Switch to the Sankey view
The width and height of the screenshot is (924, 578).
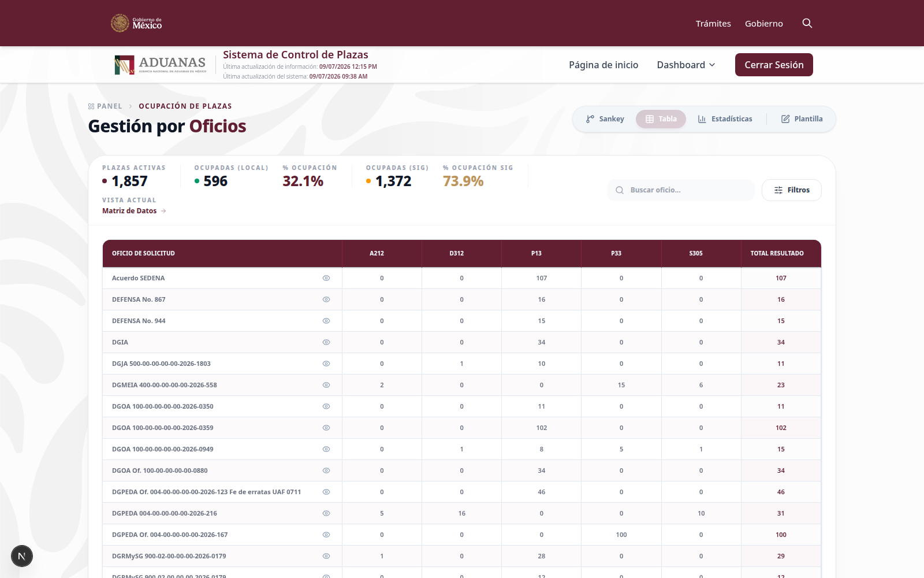coord(605,119)
